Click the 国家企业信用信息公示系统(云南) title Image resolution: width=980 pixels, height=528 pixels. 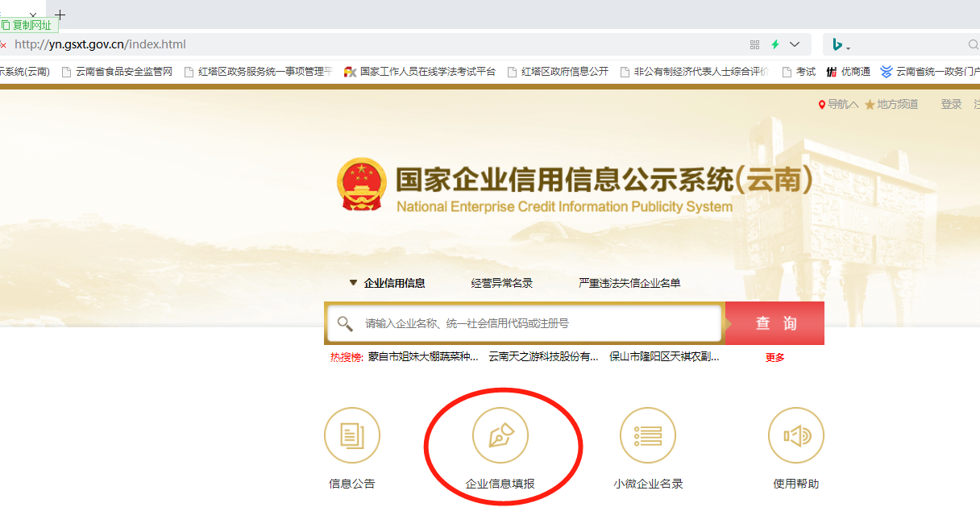tap(604, 179)
